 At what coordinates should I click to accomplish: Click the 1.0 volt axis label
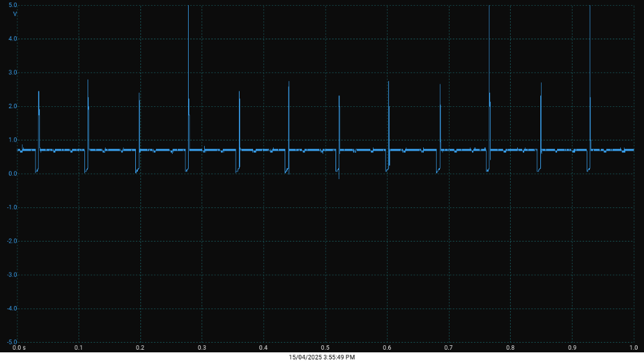[x=13, y=140]
